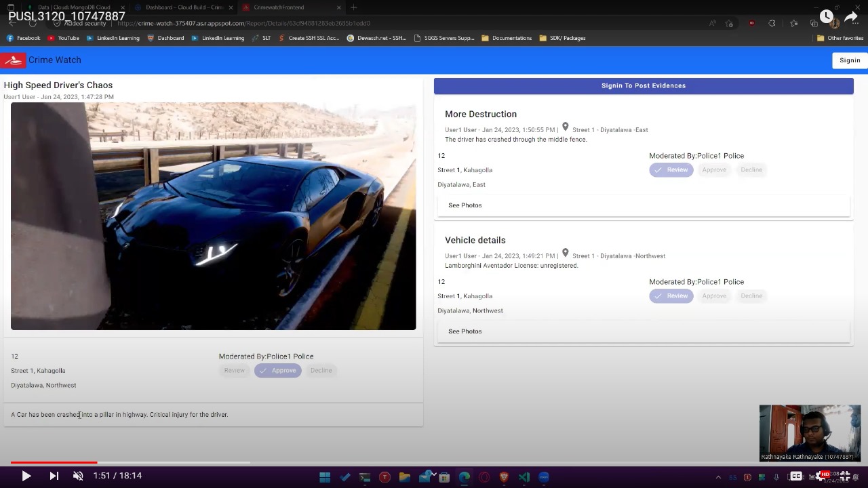Click the Watch Later clock icon

point(826,17)
